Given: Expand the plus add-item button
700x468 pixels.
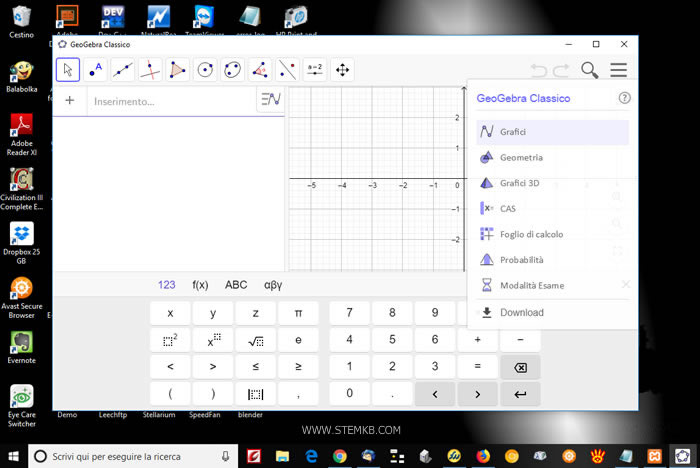Looking at the screenshot, I should [70, 100].
